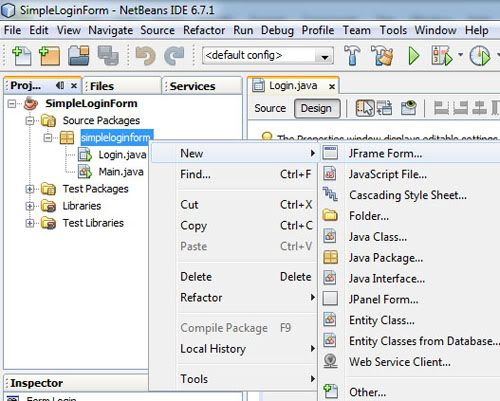This screenshot has height=401, width=500.
Task: Choose Entity Class... from New submenu
Action: coord(410,320)
